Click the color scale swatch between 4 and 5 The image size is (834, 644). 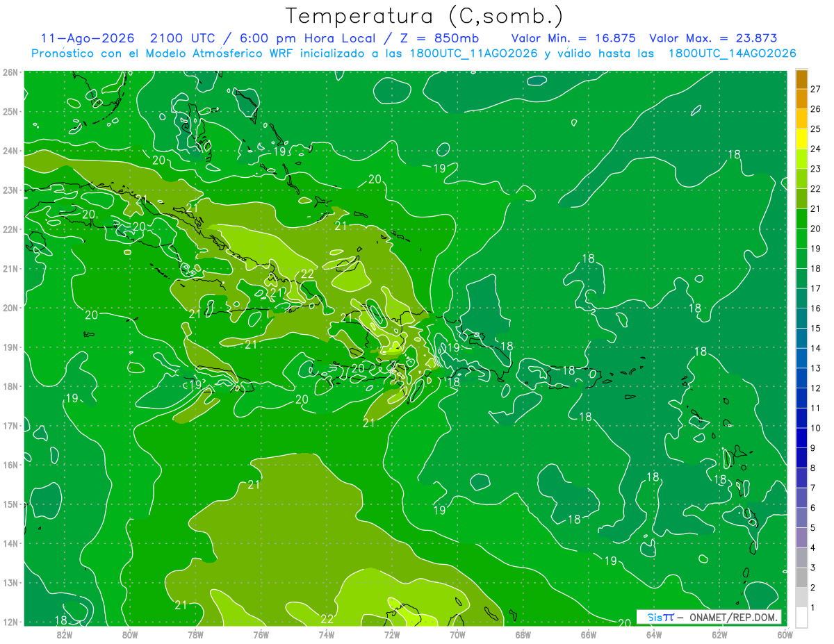click(x=801, y=537)
